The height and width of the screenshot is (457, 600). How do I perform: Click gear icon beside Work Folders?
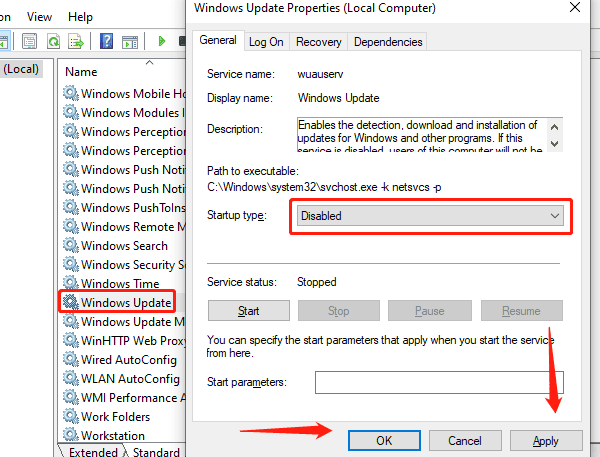click(x=70, y=416)
